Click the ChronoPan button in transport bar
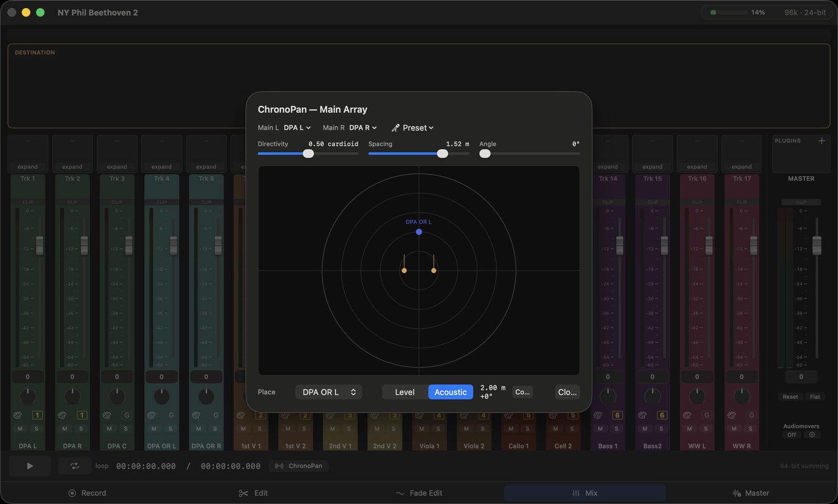Screen dimensions: 838x504 tap(299, 466)
